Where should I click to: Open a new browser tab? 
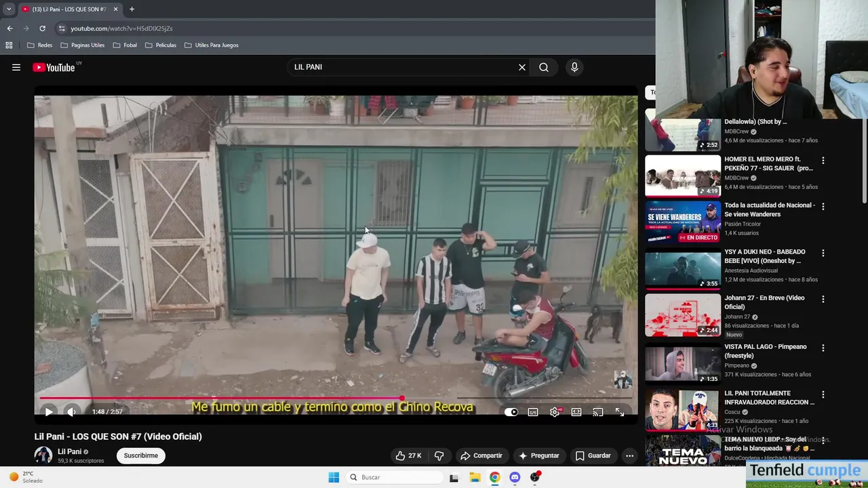pos(132,9)
